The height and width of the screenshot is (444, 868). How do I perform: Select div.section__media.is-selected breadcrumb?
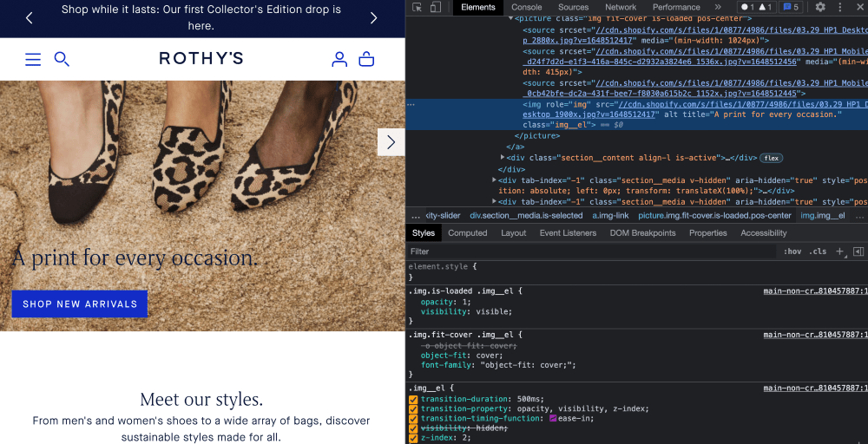coord(526,216)
